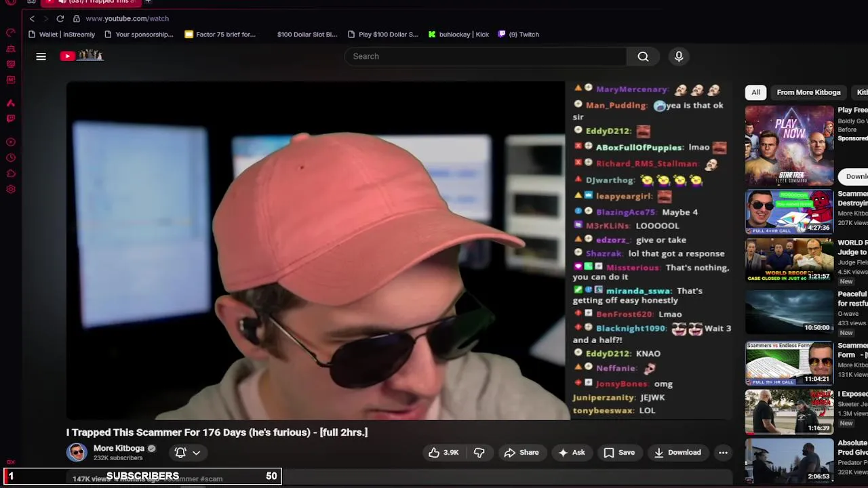Click in the YouTube search field
Viewport: 868px width, 488px height.
coord(486,56)
